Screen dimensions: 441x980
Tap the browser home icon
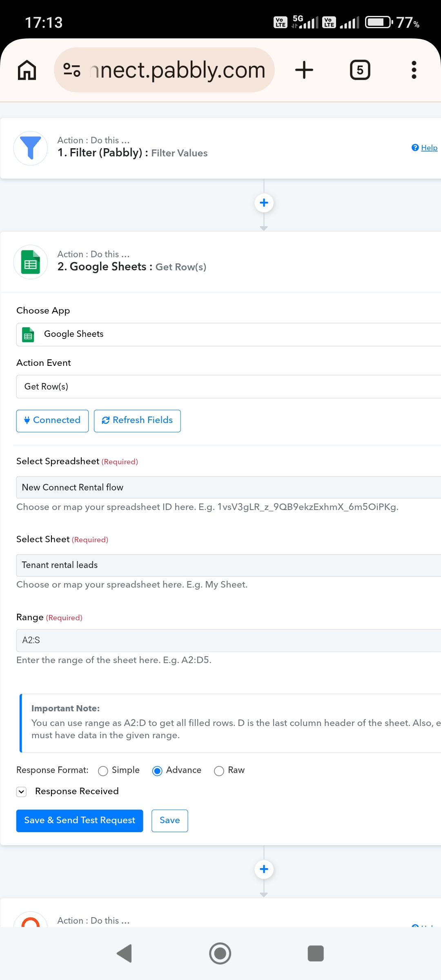click(27, 70)
